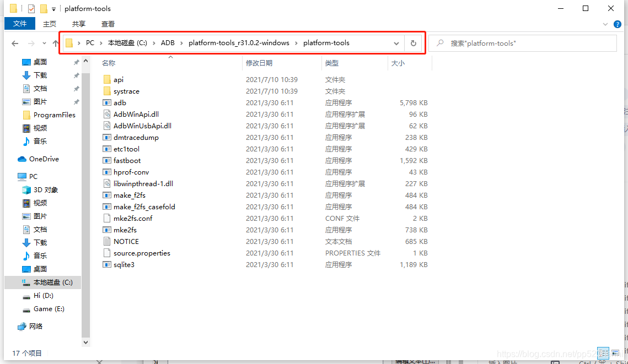The height and width of the screenshot is (364, 628).
Task: Click the navigation pane scrollbar down arrow
Action: coord(85,343)
